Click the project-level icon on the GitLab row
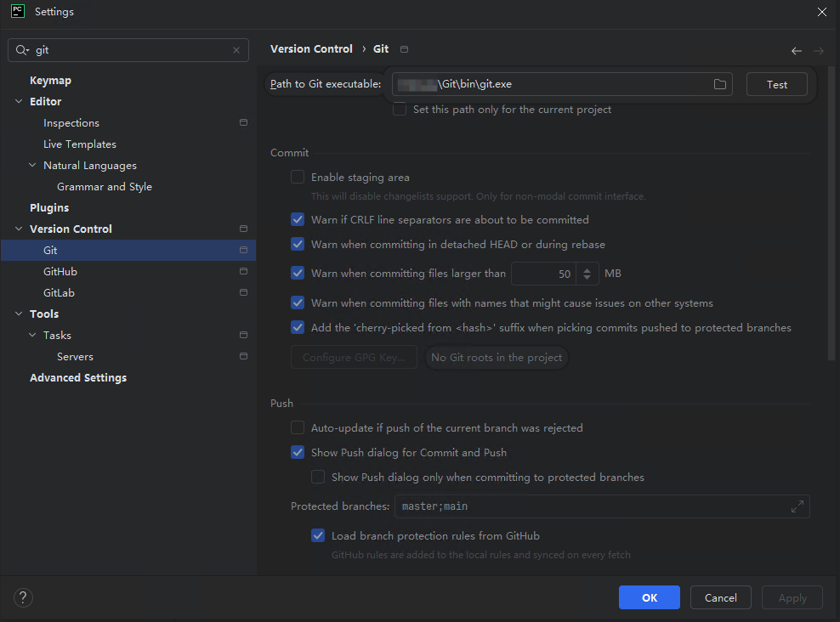This screenshot has height=622, width=840. point(243,292)
